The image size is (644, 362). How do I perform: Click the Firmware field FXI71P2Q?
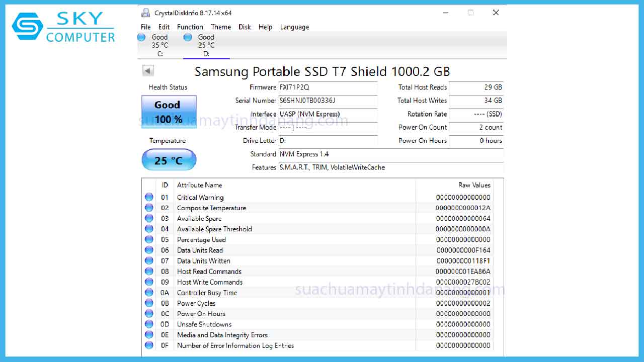click(328, 87)
